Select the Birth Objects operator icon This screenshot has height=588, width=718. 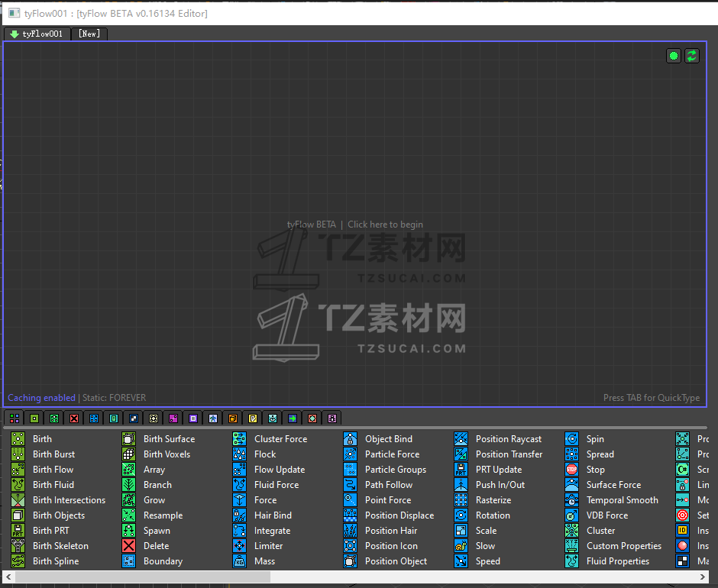coord(18,515)
